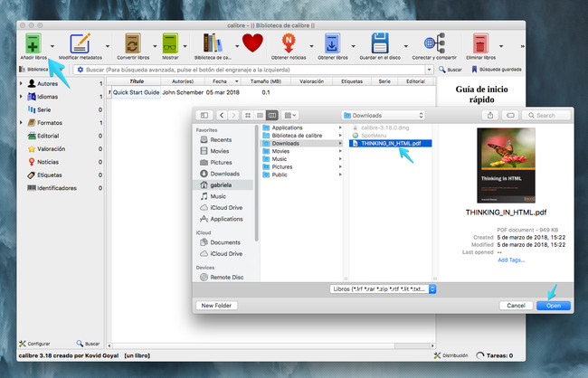The height and width of the screenshot is (378, 588).
Task: Select THINKING_IN_HTML.pdf file
Action: click(x=391, y=143)
